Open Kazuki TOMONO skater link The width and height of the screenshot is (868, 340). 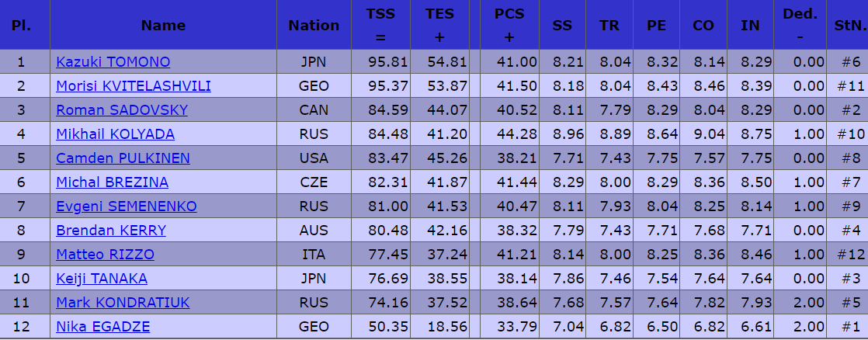tap(113, 62)
